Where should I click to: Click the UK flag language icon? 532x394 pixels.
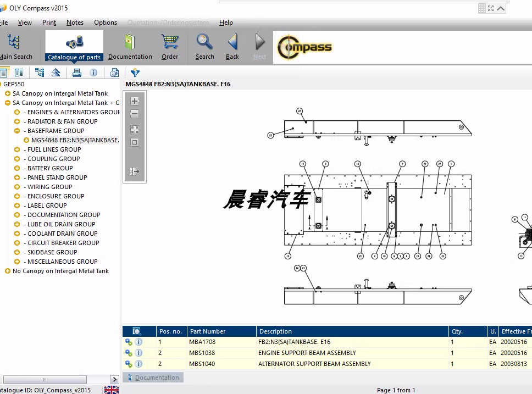point(111,390)
